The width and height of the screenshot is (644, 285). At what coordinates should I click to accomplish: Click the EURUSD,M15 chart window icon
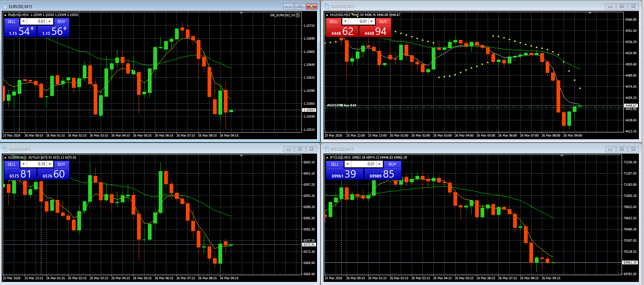5,6
